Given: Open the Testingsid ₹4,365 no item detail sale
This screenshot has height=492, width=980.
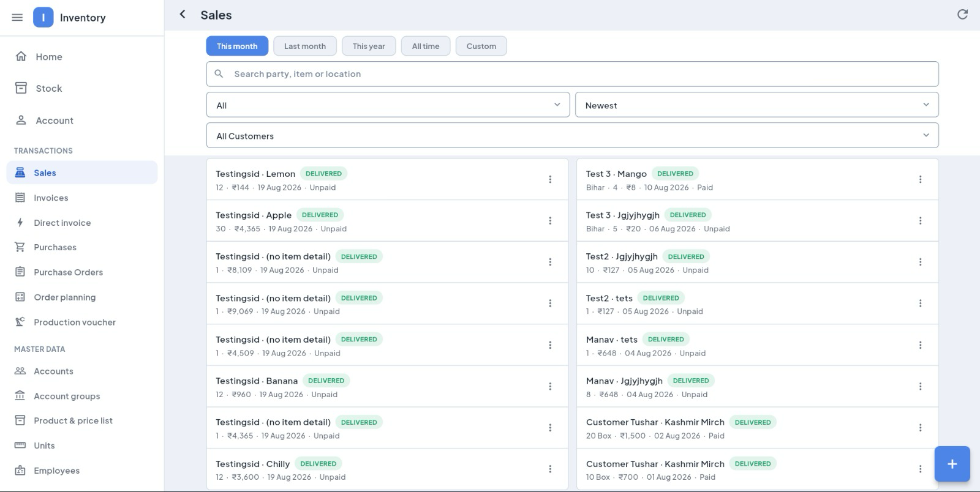Looking at the screenshot, I should 387,428.
